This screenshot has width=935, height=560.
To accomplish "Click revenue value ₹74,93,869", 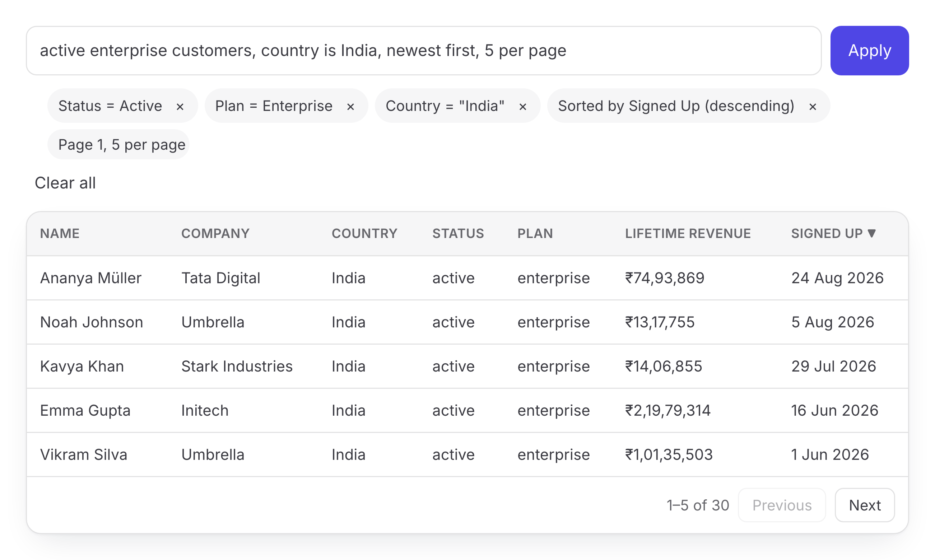I will tap(665, 278).
